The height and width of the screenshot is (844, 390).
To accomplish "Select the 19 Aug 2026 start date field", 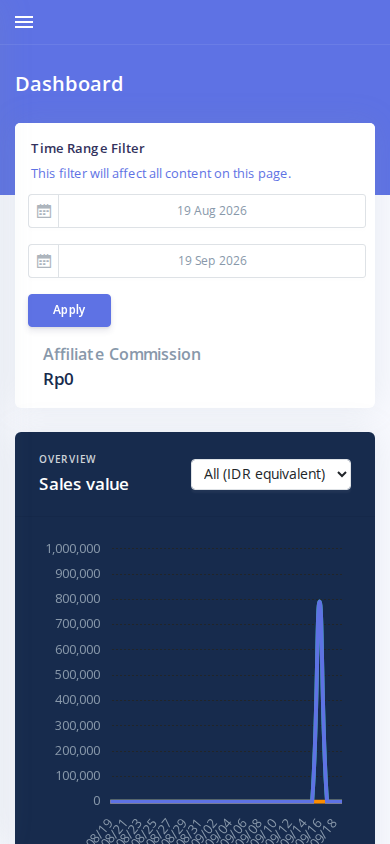I will click(212, 211).
